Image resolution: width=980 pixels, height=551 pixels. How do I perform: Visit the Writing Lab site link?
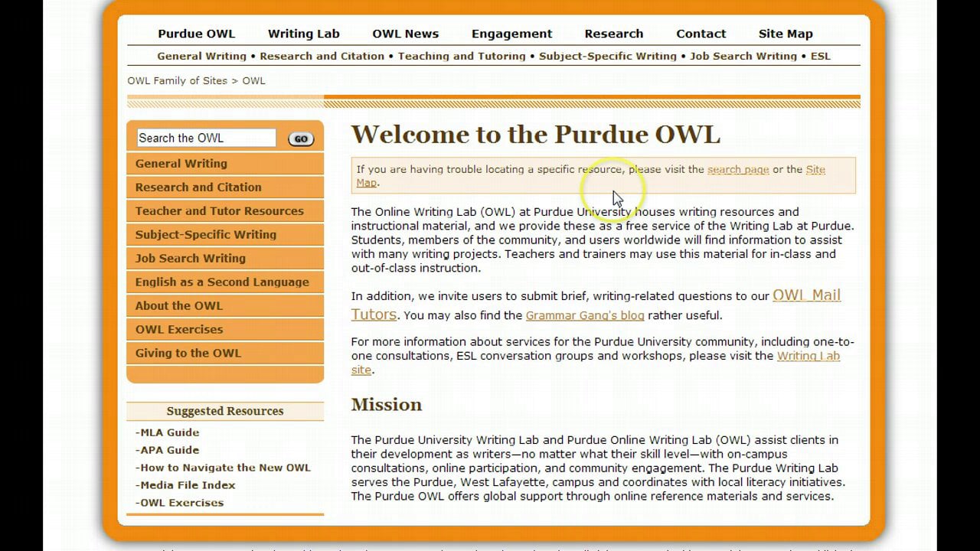(808, 356)
